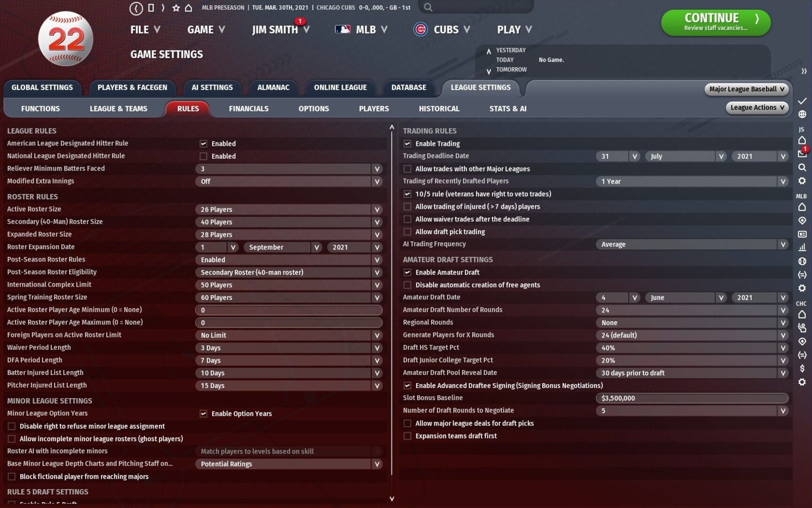Viewport: 812px width, 508px height.
Task: Click the star bookmark icon in top bar
Action: [x=176, y=8]
